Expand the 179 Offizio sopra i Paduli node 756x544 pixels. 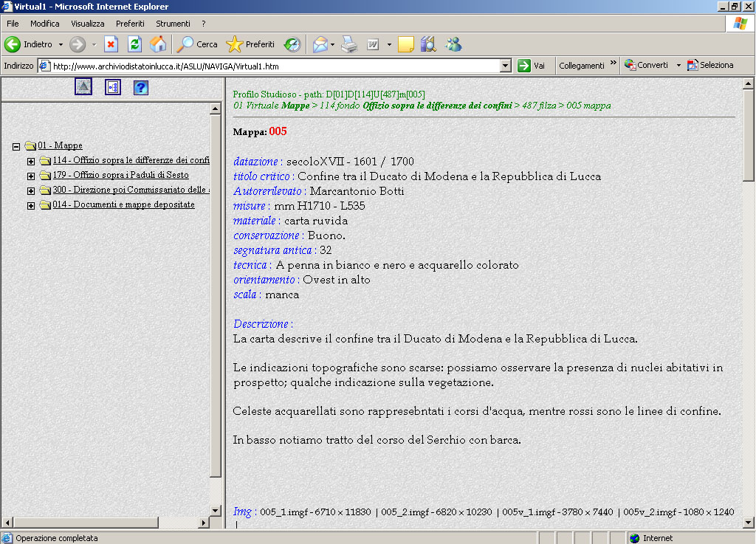click(x=31, y=176)
